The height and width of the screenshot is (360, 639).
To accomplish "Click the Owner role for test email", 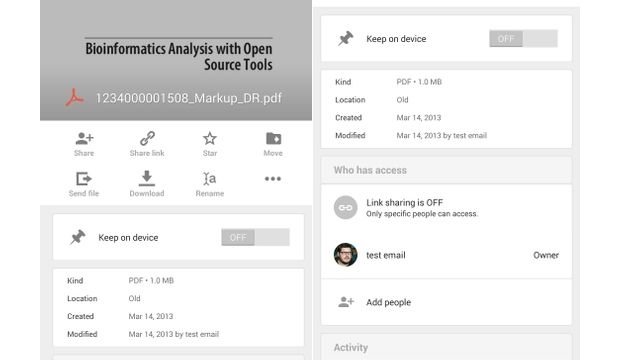I will 546,255.
